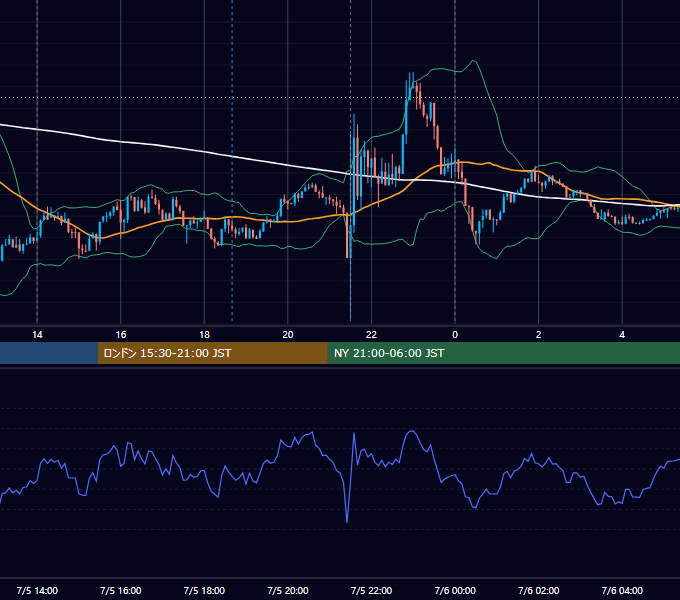This screenshot has height=600, width=680.
Task: Click the hour label 0 on time axis
Action: [455, 335]
